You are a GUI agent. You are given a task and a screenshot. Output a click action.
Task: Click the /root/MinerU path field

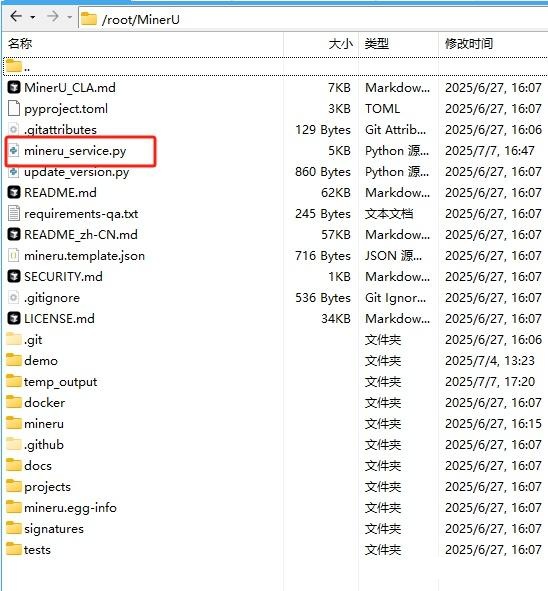[x=313, y=19]
